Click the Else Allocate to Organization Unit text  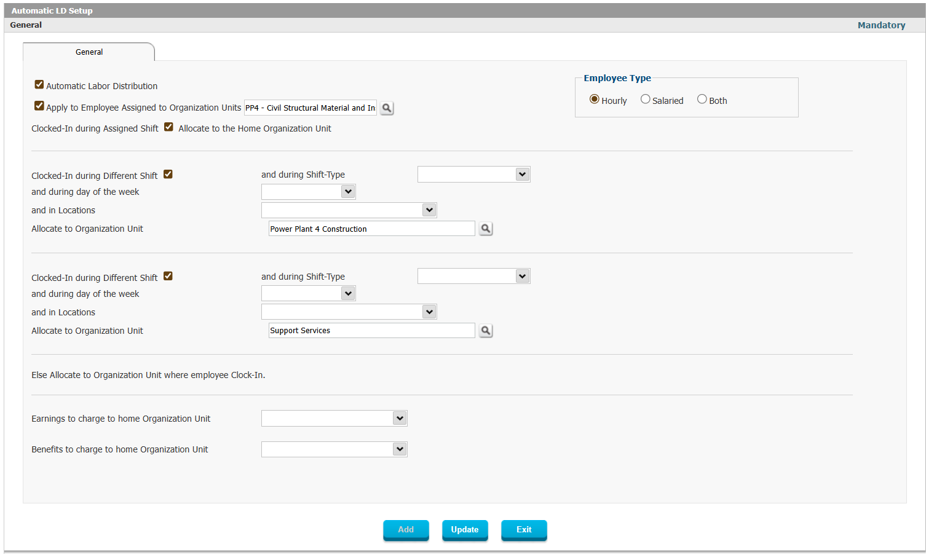(148, 375)
